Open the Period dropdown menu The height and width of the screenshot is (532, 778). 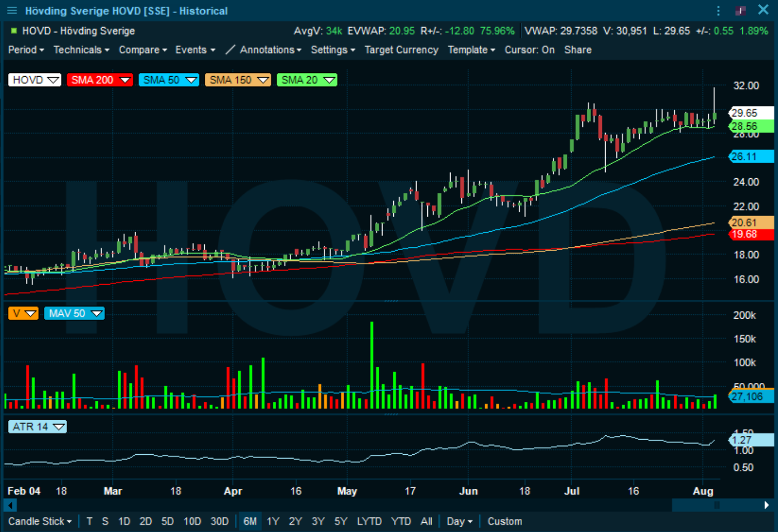pyautogui.click(x=26, y=50)
